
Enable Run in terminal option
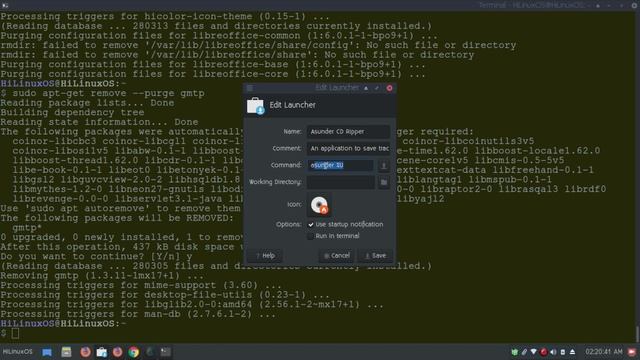311,236
